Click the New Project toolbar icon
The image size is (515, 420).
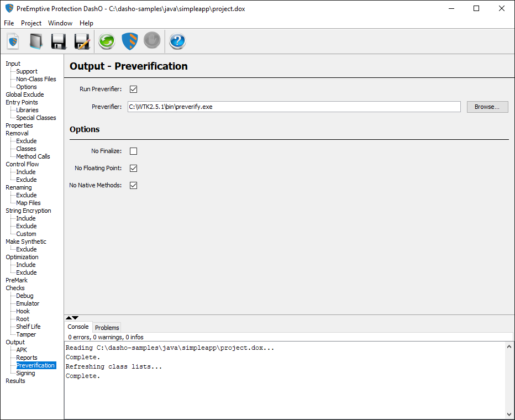click(x=13, y=41)
